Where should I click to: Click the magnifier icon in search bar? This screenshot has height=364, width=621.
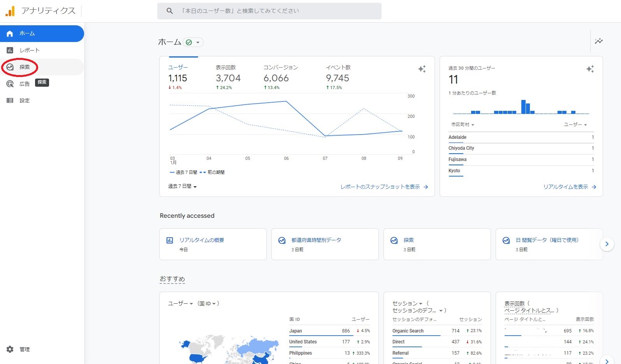169,11
